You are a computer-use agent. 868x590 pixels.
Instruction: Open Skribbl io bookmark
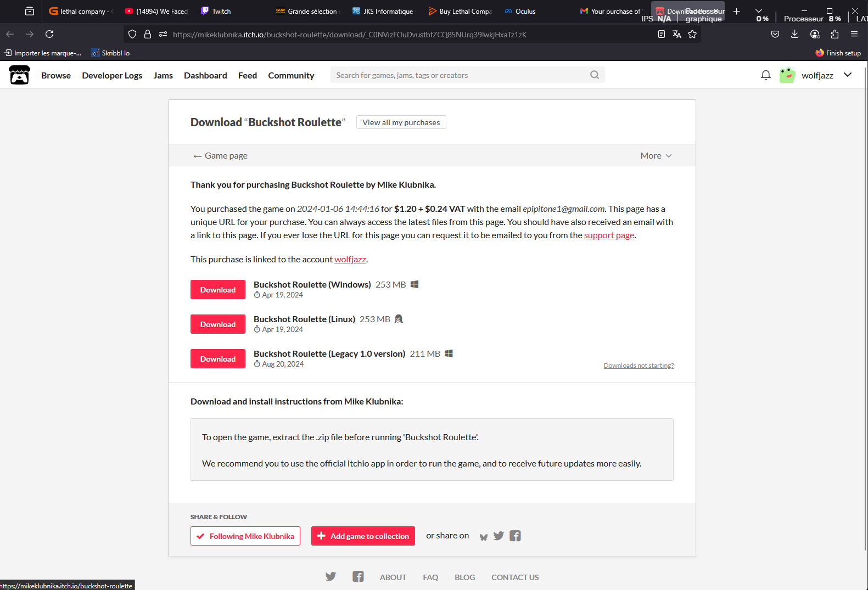tap(110, 53)
